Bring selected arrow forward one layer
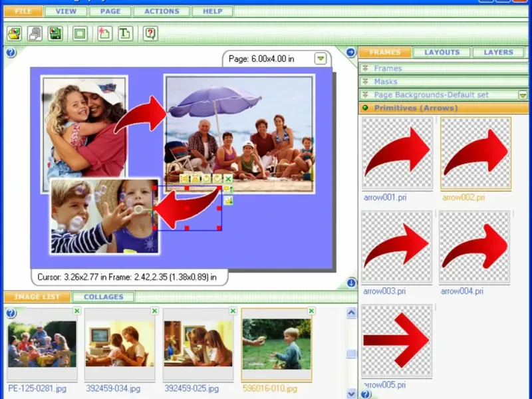Image resolution: width=532 pixels, height=399 pixels. point(228,190)
